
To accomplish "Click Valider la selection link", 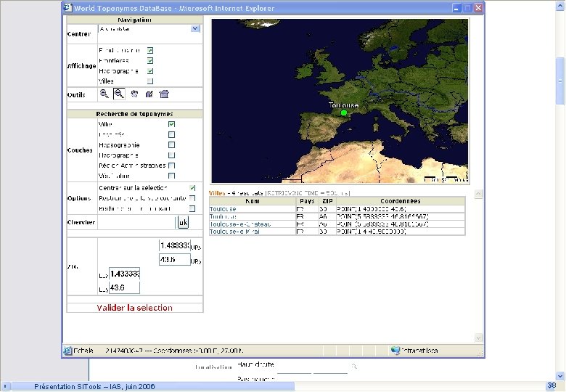I will (x=134, y=308).
